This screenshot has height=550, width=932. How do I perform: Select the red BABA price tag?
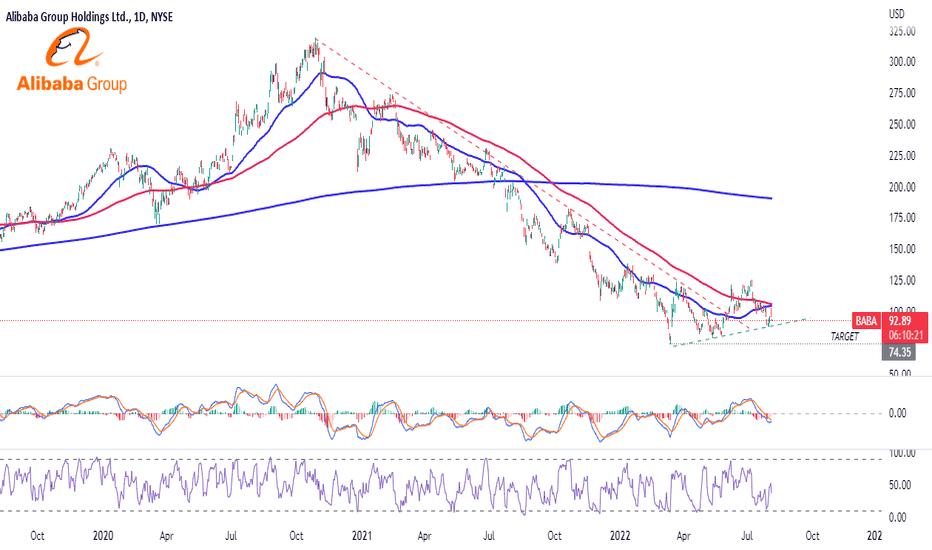pyautogui.click(x=866, y=320)
